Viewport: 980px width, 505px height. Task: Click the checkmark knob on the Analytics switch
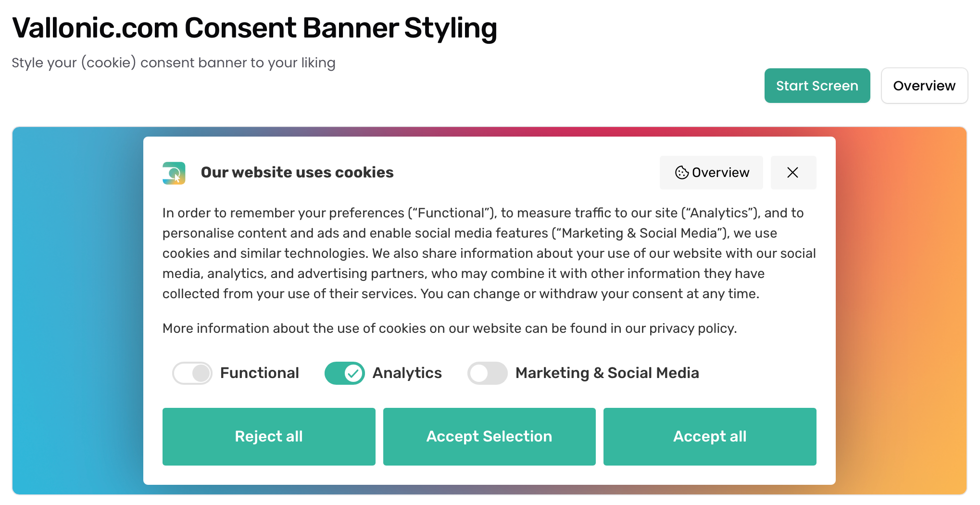(x=354, y=373)
